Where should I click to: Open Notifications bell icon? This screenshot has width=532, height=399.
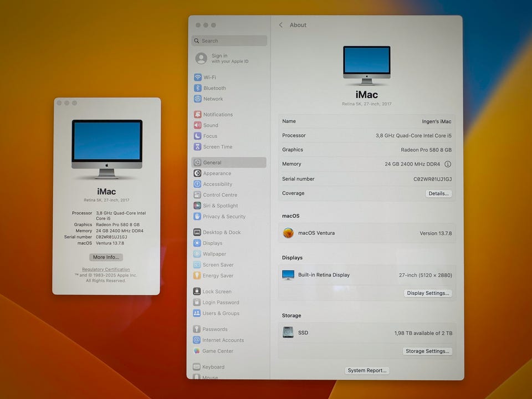(198, 114)
